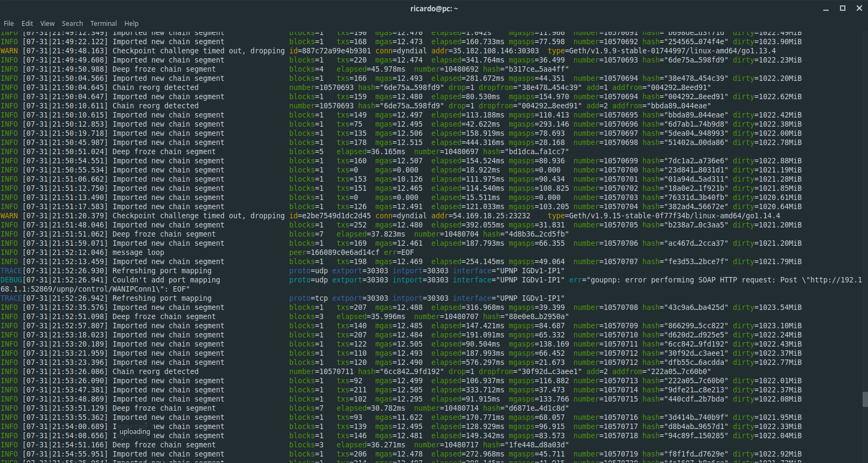Click hash="1fe448…d8a03d" value
The width and height of the screenshot is (868, 463).
tap(526, 445)
